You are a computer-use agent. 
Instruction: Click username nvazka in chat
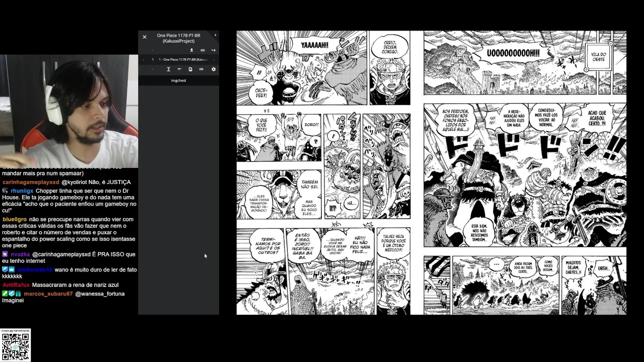click(20, 254)
